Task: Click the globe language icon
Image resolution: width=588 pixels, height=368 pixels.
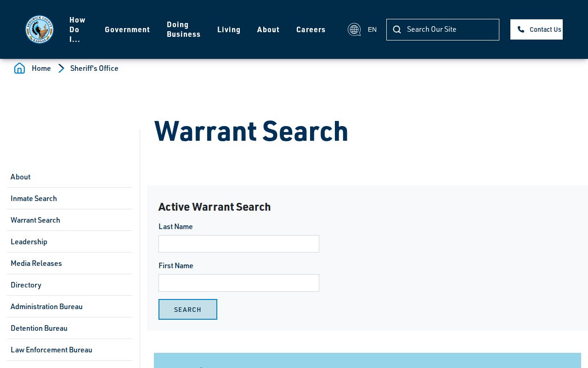Action: tap(354, 29)
